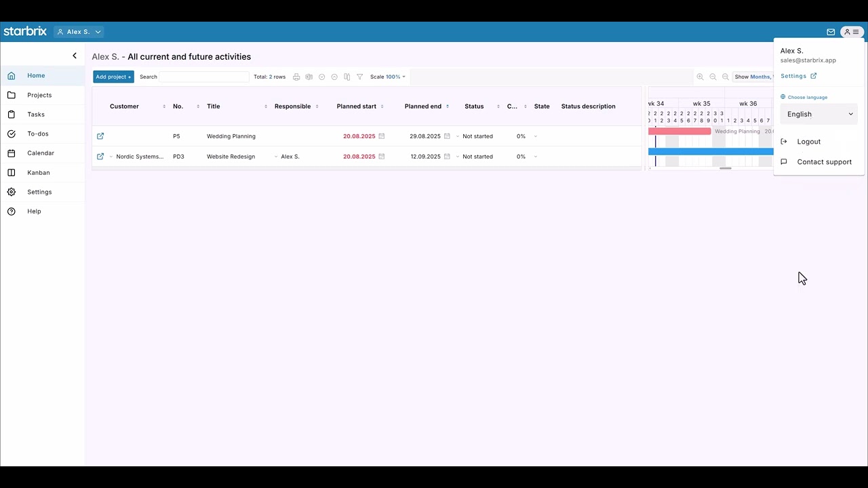Click the Wedding Planning title cell
This screenshot has height=488, width=868.
pyautogui.click(x=231, y=136)
